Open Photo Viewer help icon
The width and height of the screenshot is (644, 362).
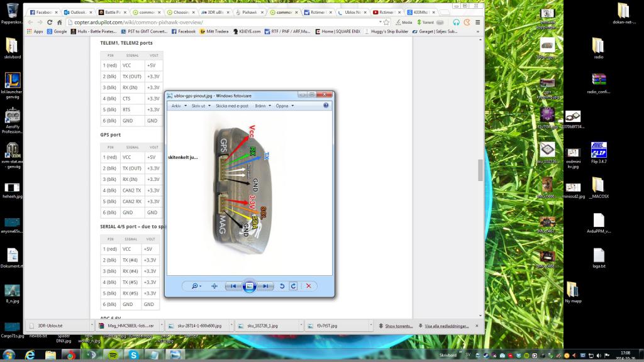326,106
